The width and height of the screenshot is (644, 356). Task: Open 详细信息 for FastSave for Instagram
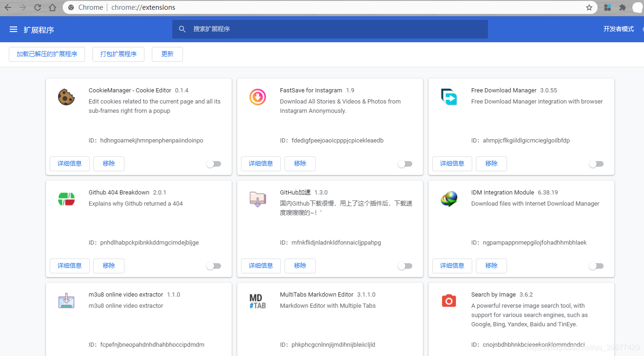[261, 163]
